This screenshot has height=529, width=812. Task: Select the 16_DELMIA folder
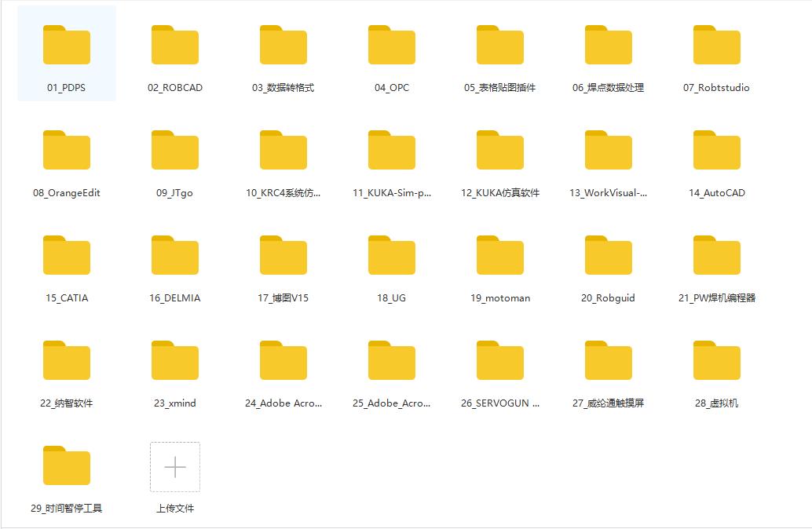(175, 256)
